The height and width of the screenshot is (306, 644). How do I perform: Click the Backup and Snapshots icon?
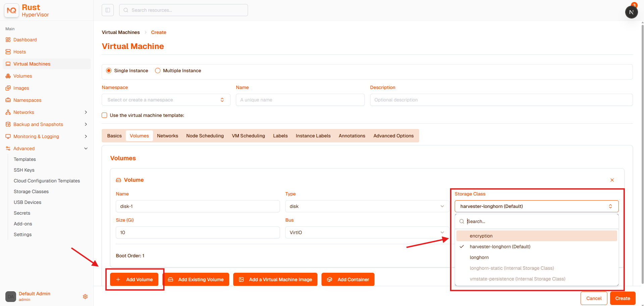click(8, 124)
